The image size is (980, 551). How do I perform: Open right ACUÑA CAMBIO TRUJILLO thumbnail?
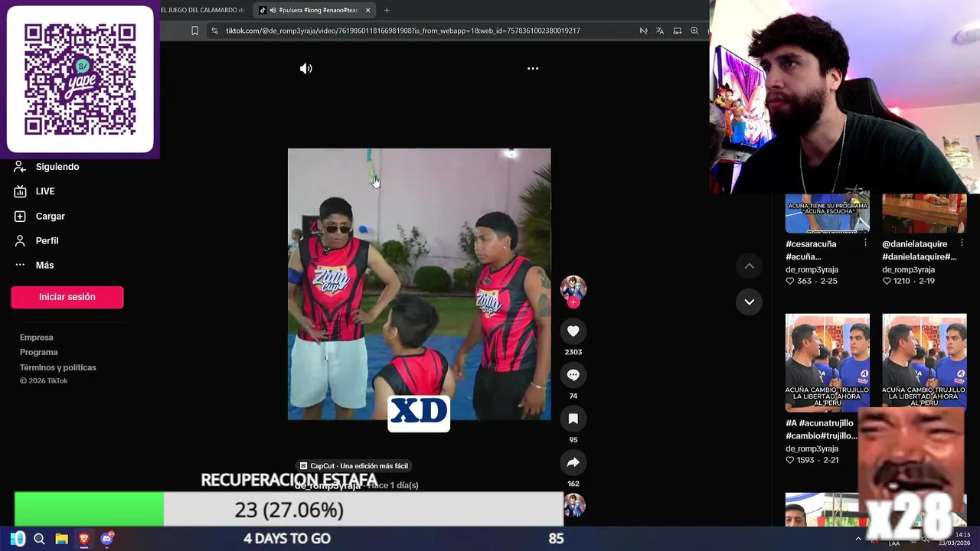[924, 363]
